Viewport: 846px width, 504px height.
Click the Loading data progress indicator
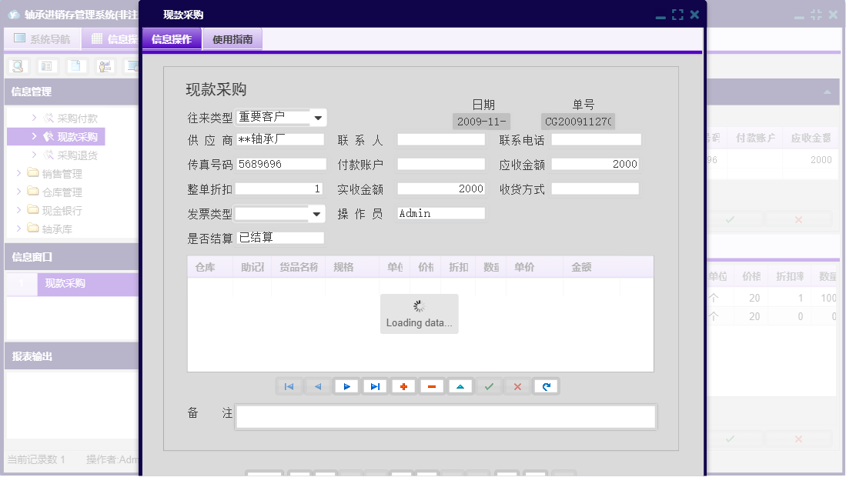click(x=419, y=313)
